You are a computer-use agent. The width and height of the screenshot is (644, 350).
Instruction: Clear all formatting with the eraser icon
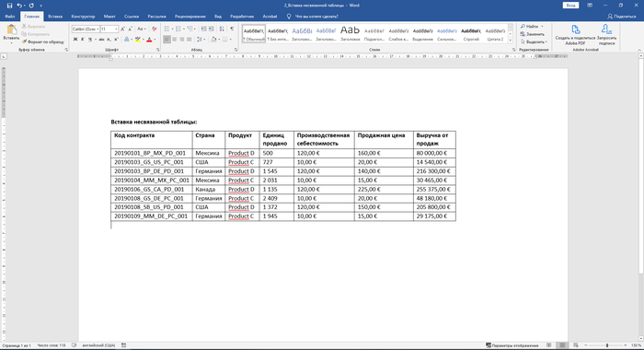[x=154, y=29]
